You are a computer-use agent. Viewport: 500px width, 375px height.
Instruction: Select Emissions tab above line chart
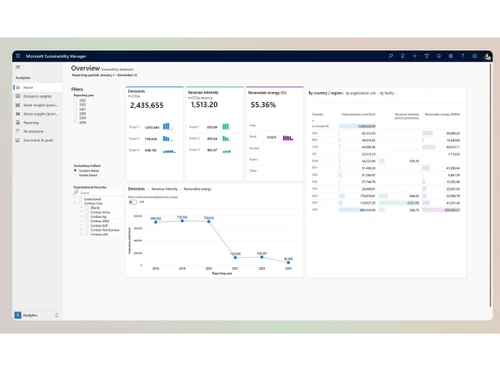(136, 189)
